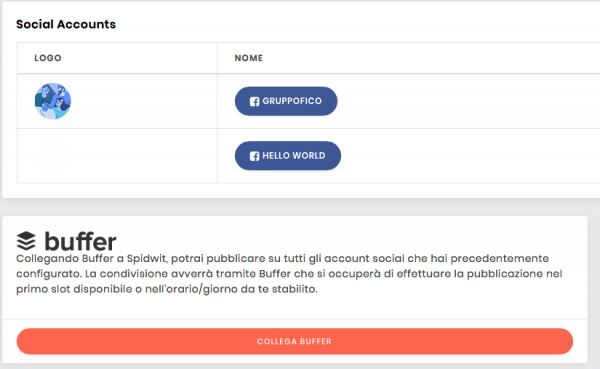Select the HELLO WORLD account button
600x369 pixels.
288,156
